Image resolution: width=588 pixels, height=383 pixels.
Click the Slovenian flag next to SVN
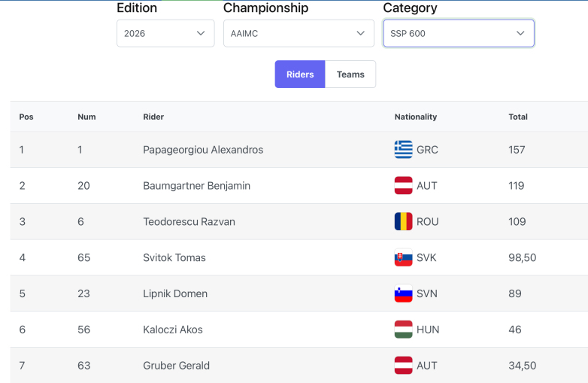pyautogui.click(x=403, y=293)
